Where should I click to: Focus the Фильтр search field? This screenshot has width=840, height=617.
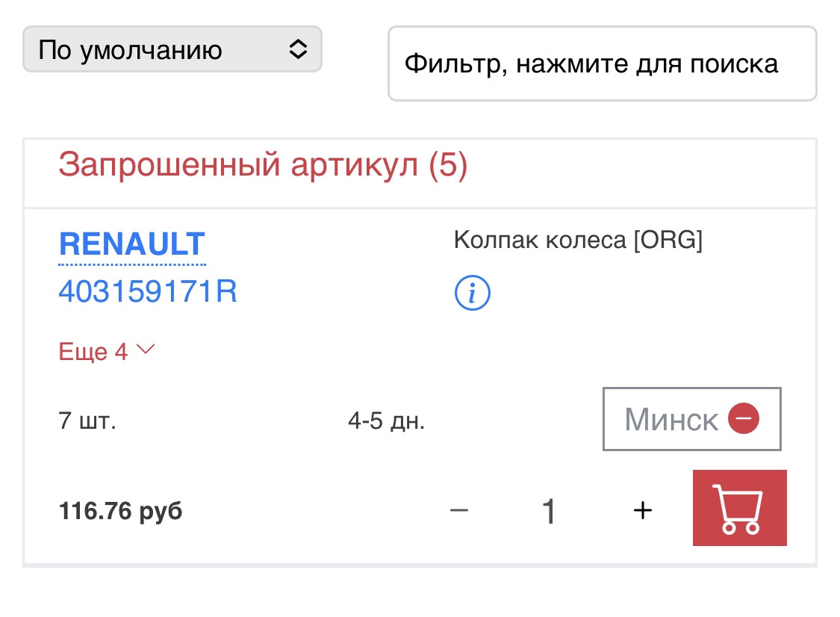point(602,63)
